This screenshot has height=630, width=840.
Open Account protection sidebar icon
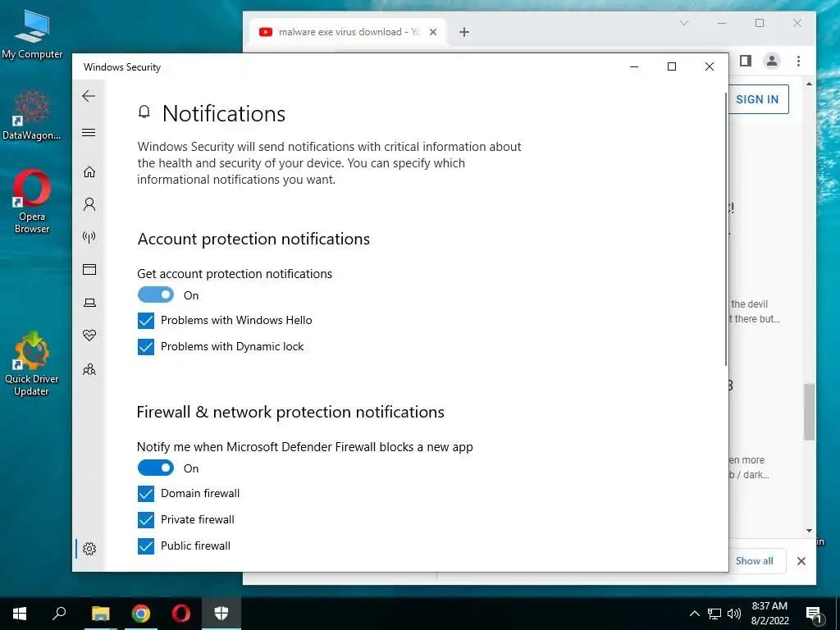[x=89, y=204]
